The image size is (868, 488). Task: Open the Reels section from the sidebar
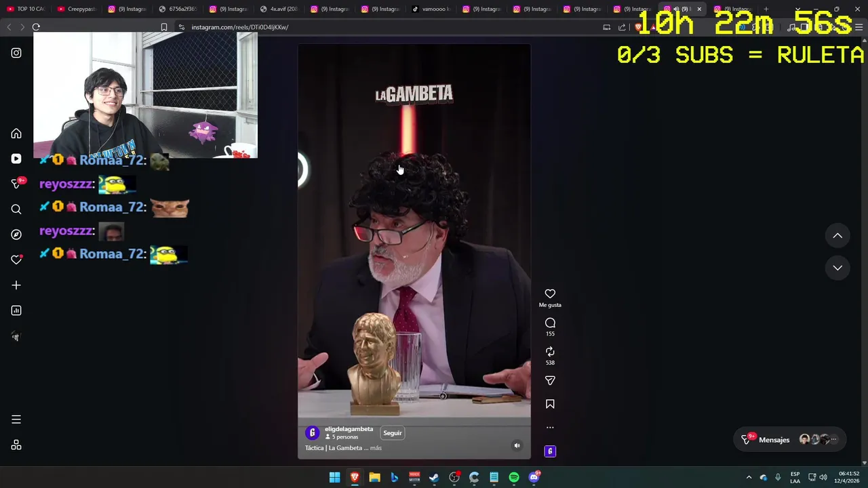[16, 159]
